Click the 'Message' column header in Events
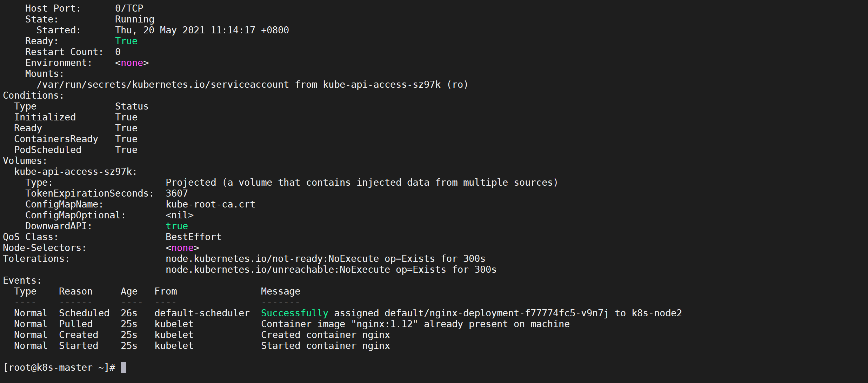The image size is (868, 383). click(280, 291)
